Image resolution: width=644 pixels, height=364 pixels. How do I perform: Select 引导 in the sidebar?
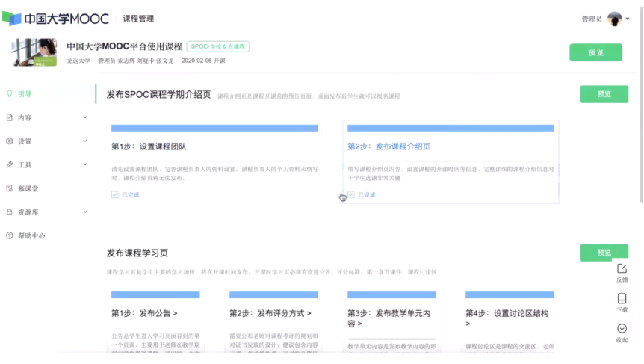pyautogui.click(x=25, y=94)
